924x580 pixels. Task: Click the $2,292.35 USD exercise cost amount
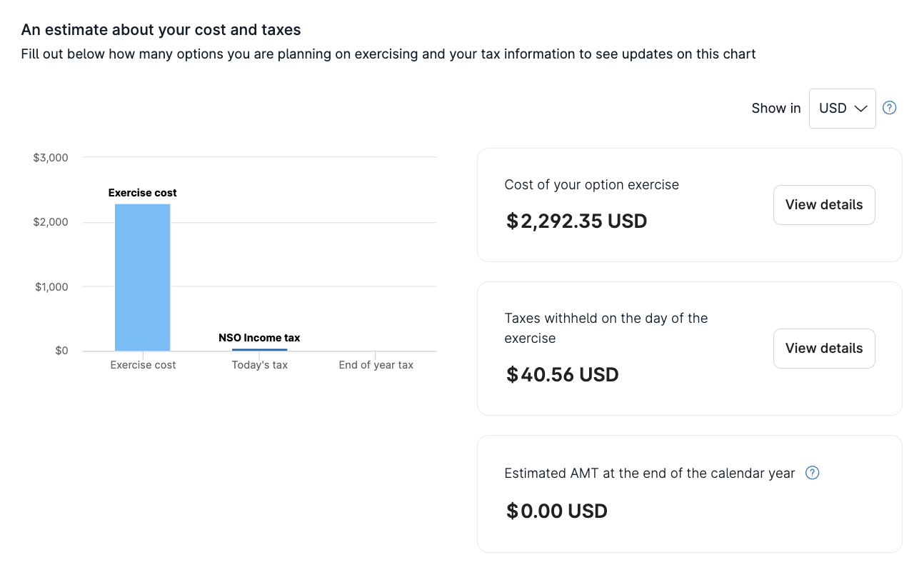(x=576, y=221)
